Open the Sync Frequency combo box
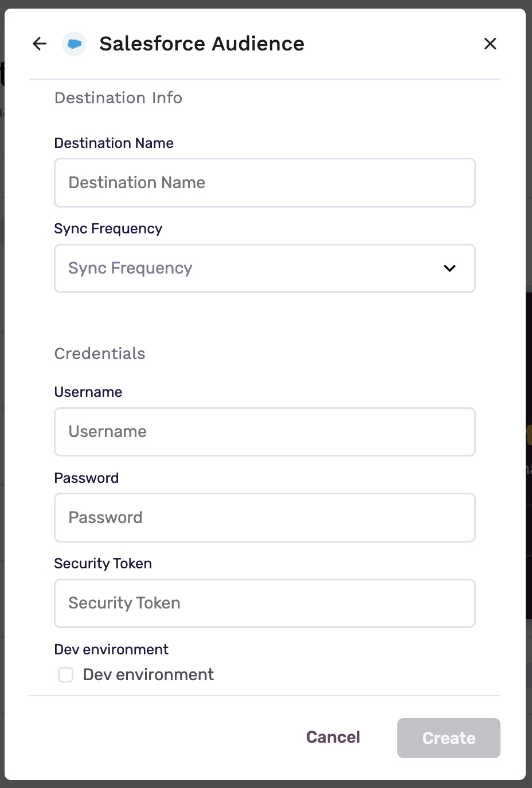Image resolution: width=532 pixels, height=788 pixels. pyautogui.click(x=252, y=268)
